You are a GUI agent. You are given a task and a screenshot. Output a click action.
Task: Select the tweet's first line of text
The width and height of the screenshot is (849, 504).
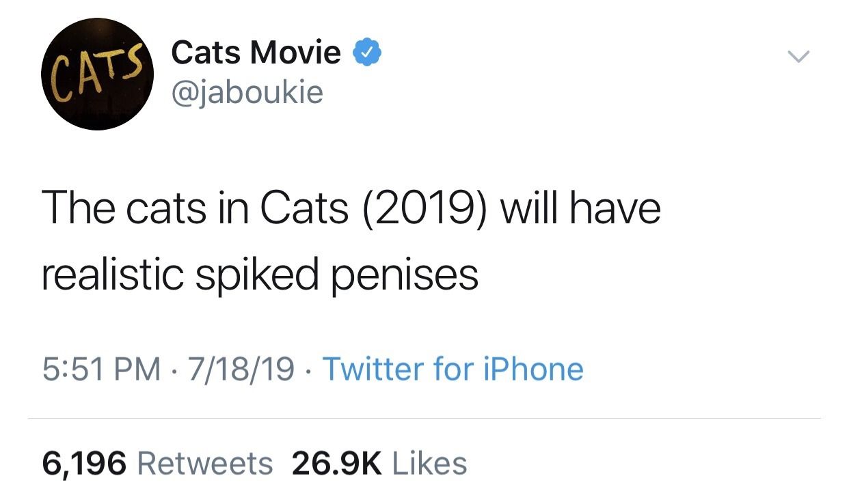tap(351, 209)
